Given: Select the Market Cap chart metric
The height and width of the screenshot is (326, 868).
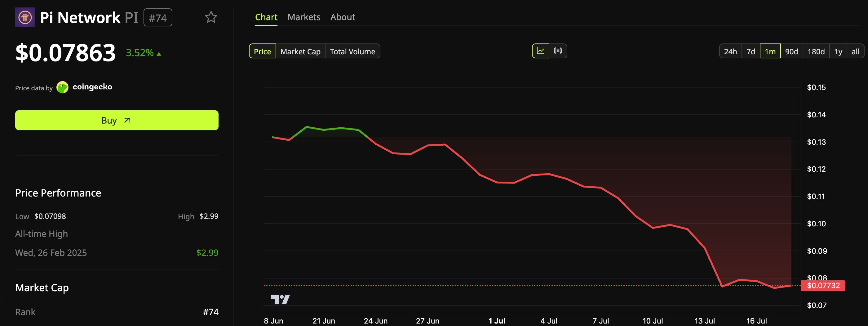Looking at the screenshot, I should click(x=301, y=51).
